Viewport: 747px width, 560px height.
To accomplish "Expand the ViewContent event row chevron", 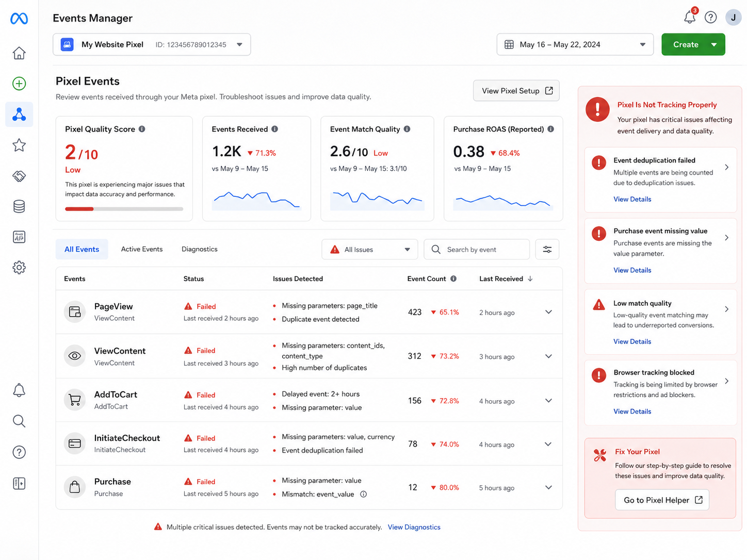I will coord(548,356).
